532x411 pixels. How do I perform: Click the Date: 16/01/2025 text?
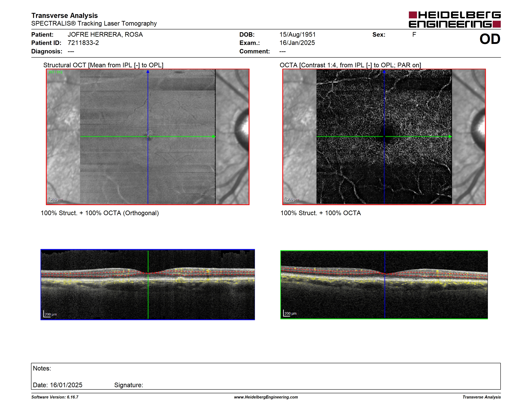57,385
